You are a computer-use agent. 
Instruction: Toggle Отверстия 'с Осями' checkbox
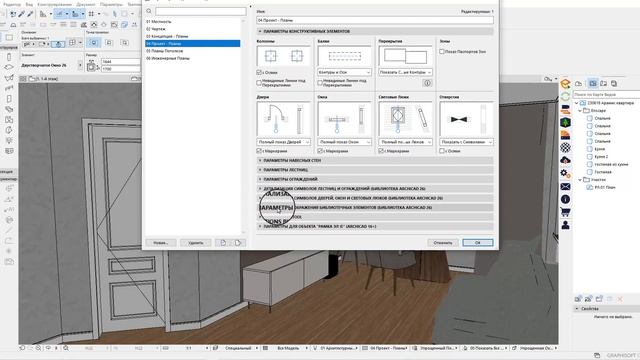pyautogui.click(x=442, y=151)
